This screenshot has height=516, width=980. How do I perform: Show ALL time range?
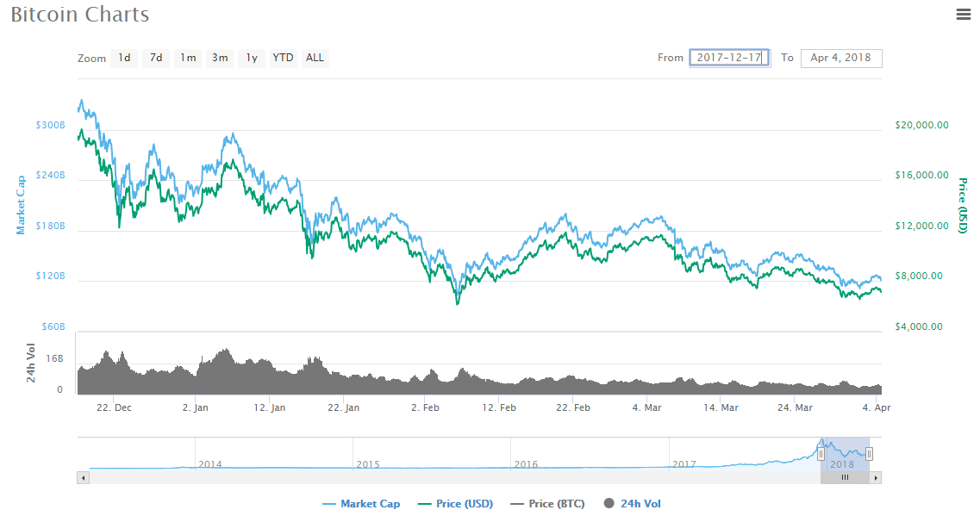coord(315,58)
